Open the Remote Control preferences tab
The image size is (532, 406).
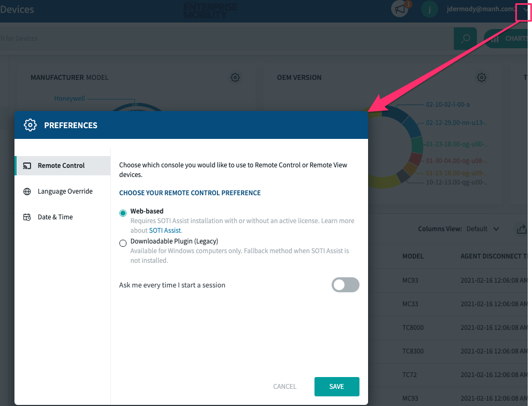tap(62, 166)
